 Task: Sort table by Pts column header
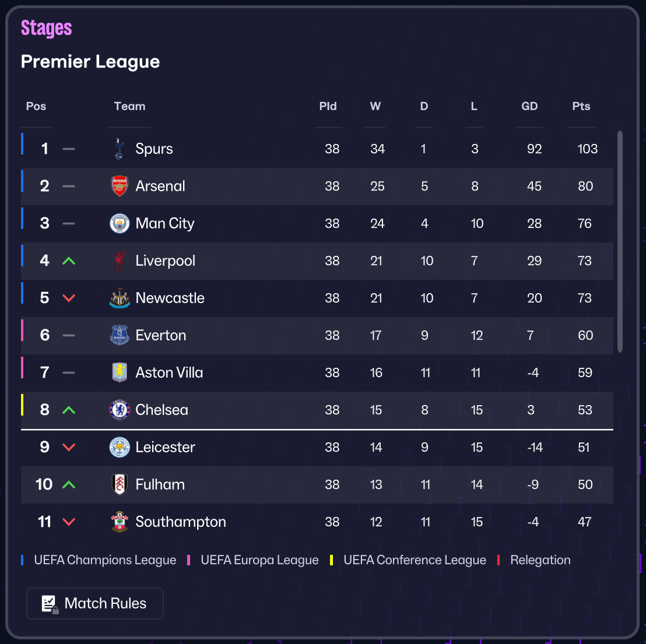tap(581, 106)
